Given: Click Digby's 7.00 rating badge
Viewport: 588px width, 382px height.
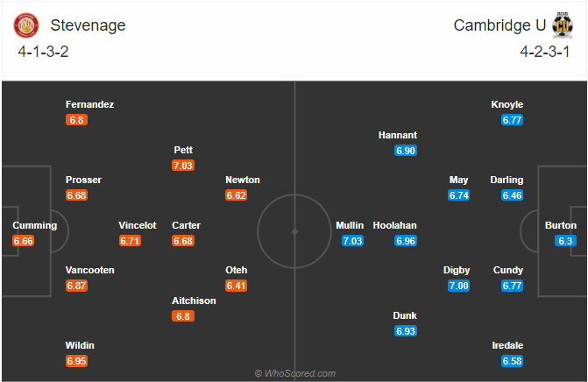Looking at the screenshot, I should pyautogui.click(x=458, y=286).
